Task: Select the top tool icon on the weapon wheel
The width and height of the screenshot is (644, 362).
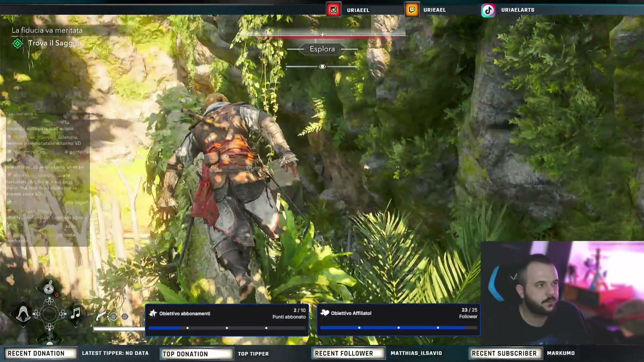Action: (49, 288)
